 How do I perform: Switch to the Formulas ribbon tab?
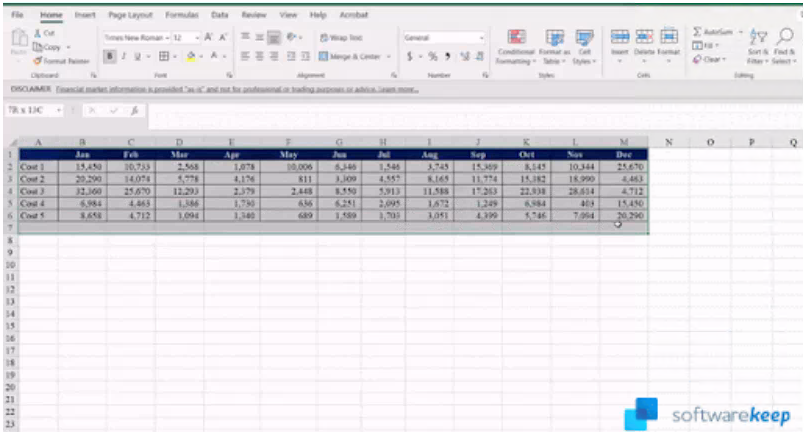click(184, 16)
